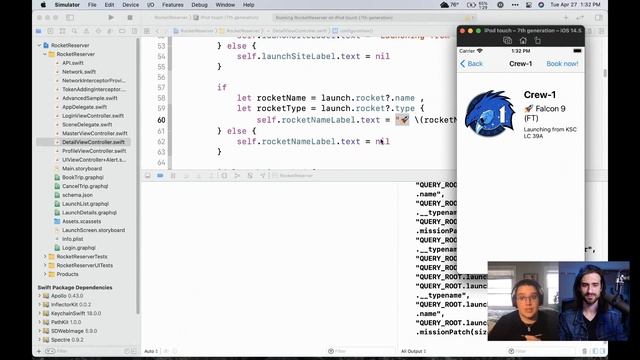Open the test navigator diamond icon
Image resolution: width=640 pixels, height=360 pixels.
click(98, 31)
